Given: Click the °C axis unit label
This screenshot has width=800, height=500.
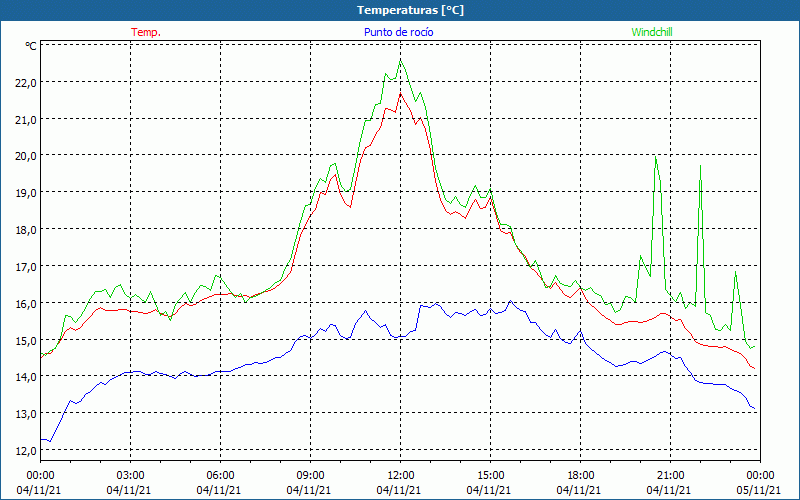Looking at the screenshot, I should pyautogui.click(x=31, y=46).
